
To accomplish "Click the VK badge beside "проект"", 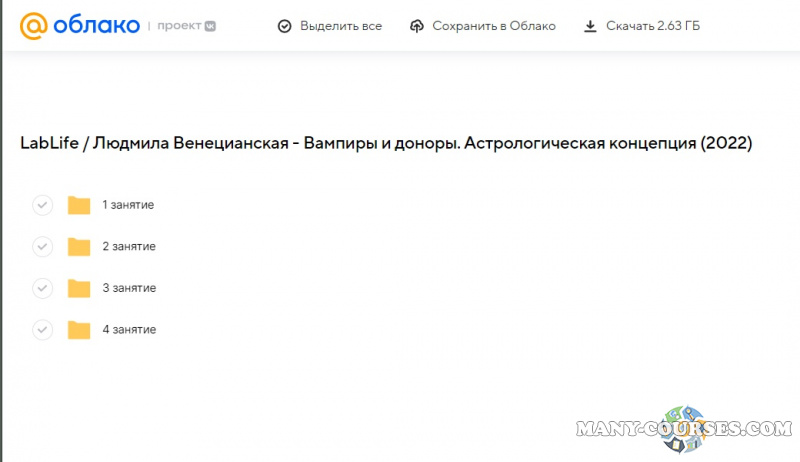I will [210, 26].
